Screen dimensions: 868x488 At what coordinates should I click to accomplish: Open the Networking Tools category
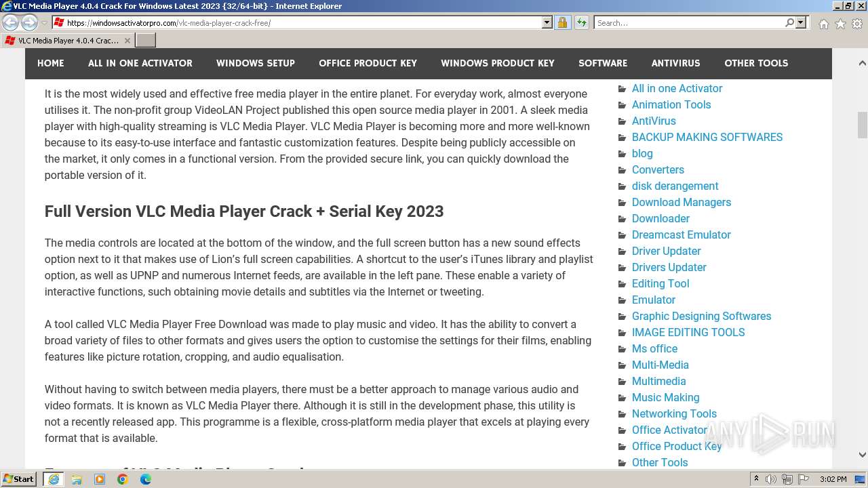pyautogui.click(x=674, y=413)
